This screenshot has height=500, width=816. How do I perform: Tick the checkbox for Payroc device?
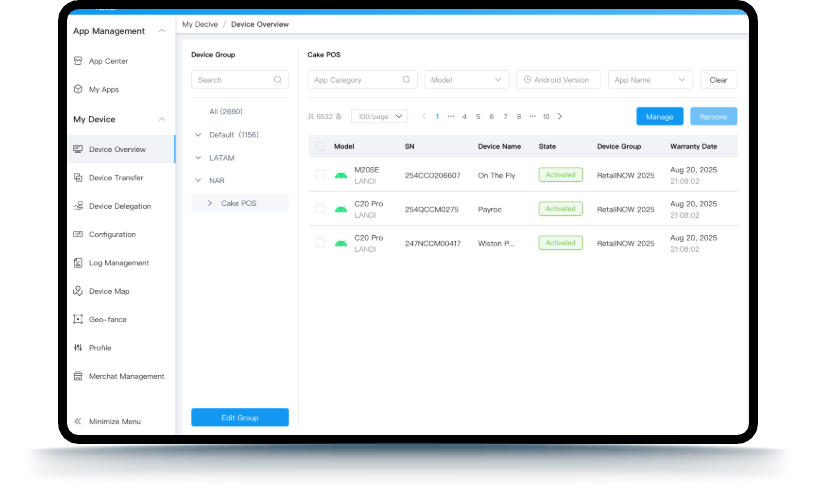pos(320,209)
